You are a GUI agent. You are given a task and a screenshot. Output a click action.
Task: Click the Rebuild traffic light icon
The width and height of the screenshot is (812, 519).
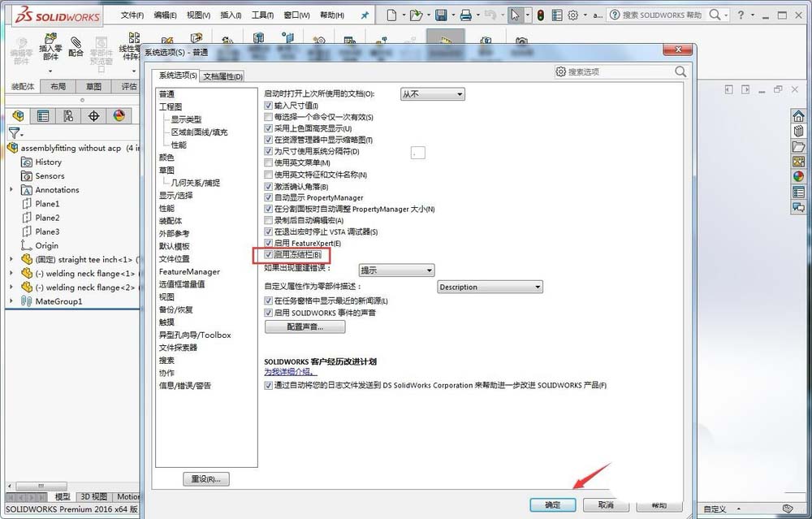(x=541, y=15)
